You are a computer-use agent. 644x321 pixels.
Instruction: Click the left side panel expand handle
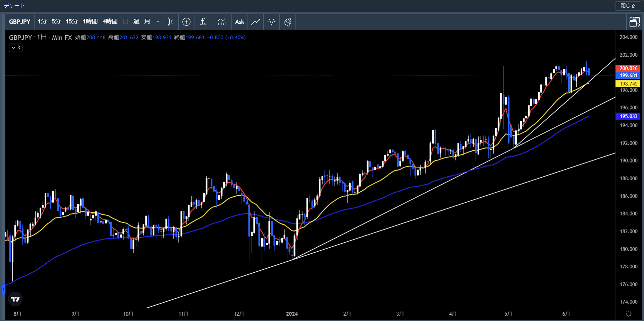click(3, 289)
